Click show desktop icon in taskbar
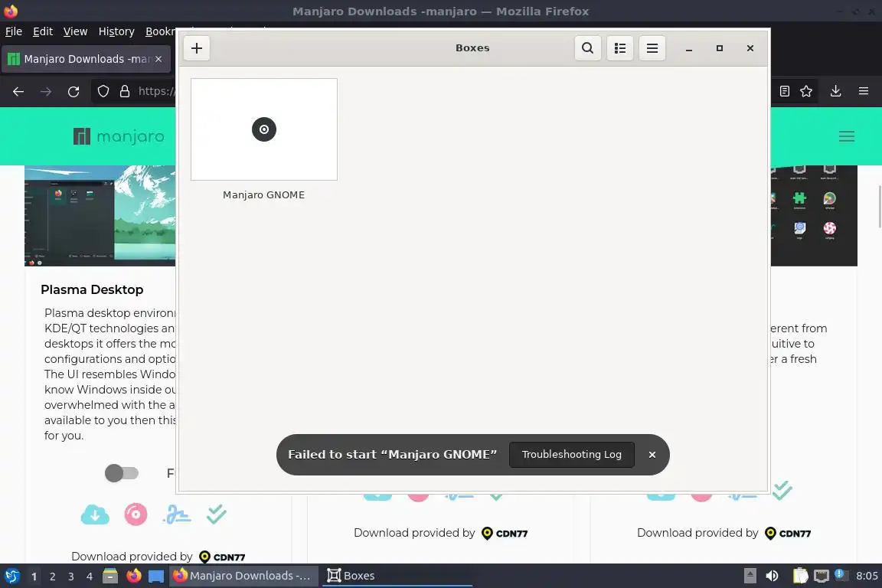This screenshot has height=588, width=882. coord(156,577)
